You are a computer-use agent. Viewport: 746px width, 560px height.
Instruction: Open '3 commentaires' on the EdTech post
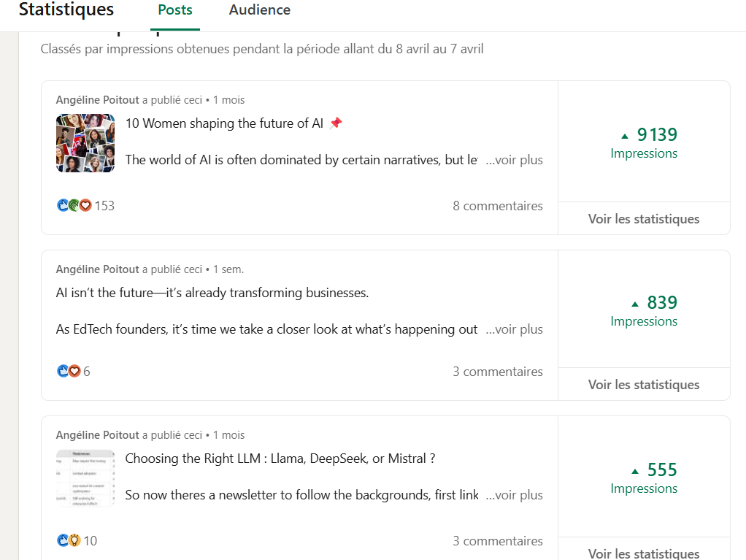click(x=498, y=372)
